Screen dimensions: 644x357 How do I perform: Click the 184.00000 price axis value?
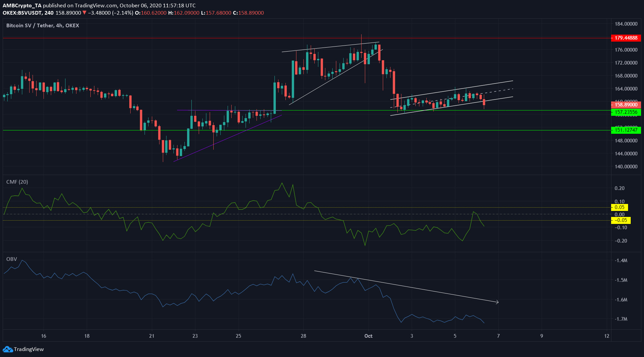[626, 24]
